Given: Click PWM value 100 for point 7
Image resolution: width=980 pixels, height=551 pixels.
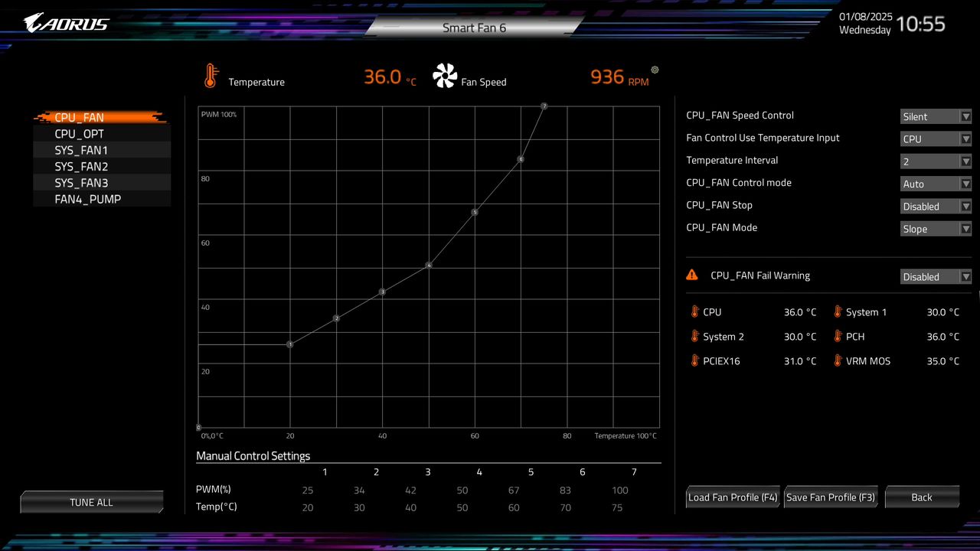Looking at the screenshot, I should pyautogui.click(x=620, y=491).
